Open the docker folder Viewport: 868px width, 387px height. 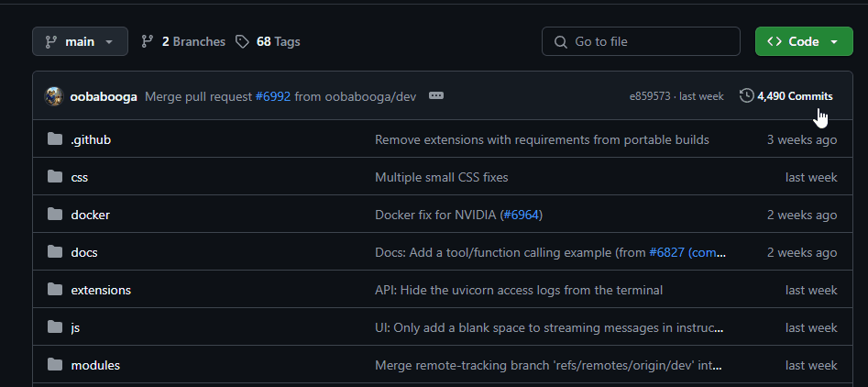pyautogui.click(x=90, y=215)
